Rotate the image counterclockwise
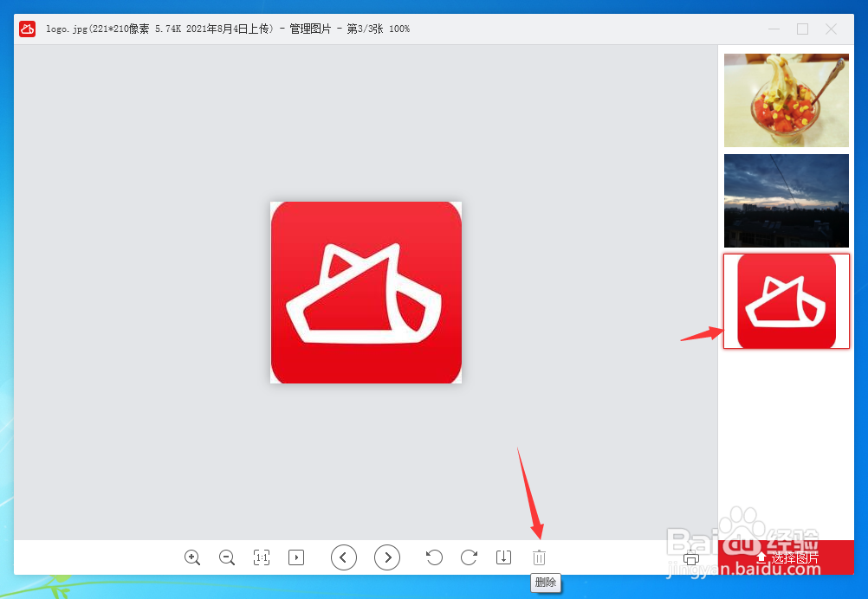Viewport: 868px width, 599px height. (x=434, y=557)
